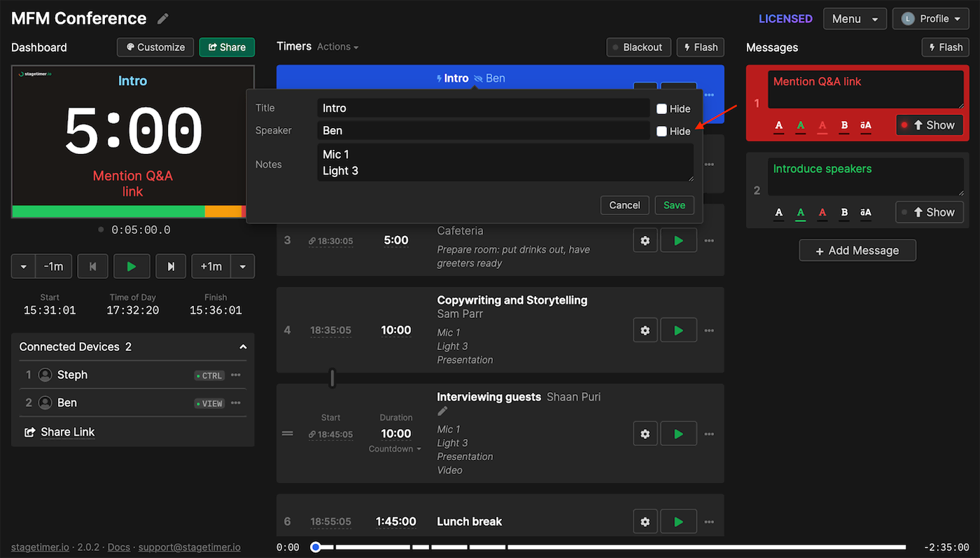This screenshot has height=558, width=980.
Task: Open three-dot menu for Steph device
Action: click(236, 375)
